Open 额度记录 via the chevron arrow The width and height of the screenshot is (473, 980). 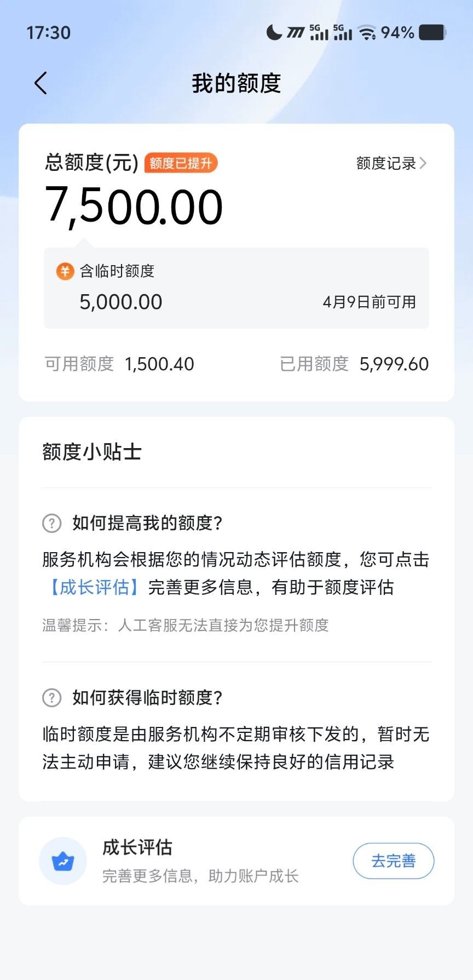click(x=423, y=163)
